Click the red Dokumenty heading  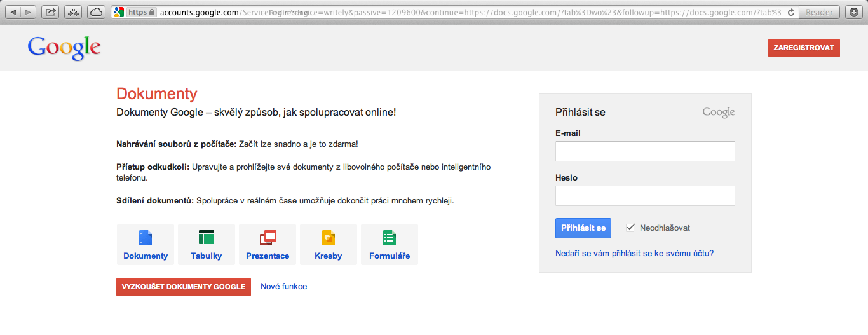(x=157, y=94)
